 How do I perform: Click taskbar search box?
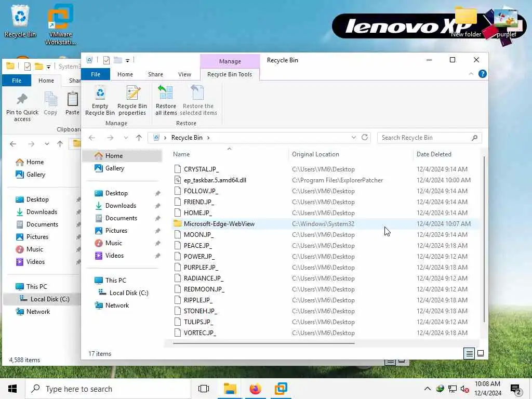(108, 389)
